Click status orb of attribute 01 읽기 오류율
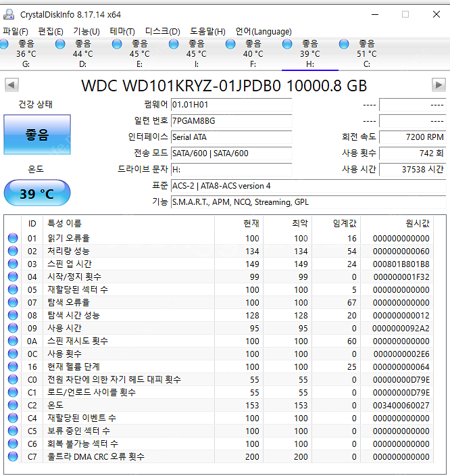Image resolution: width=450 pixels, height=476 pixels. tap(13, 238)
